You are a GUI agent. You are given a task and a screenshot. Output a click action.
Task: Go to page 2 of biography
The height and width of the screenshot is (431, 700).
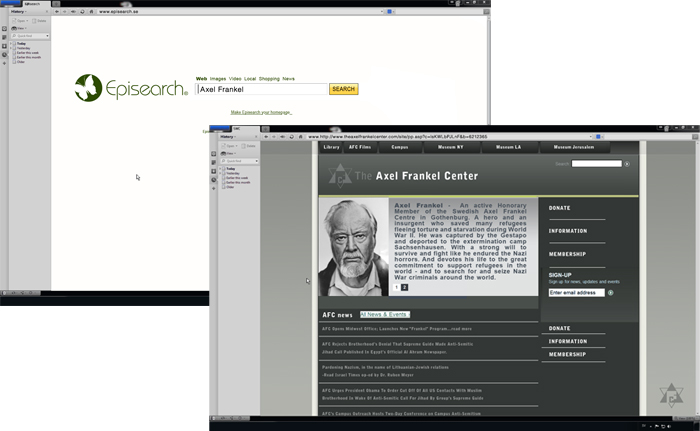404,287
